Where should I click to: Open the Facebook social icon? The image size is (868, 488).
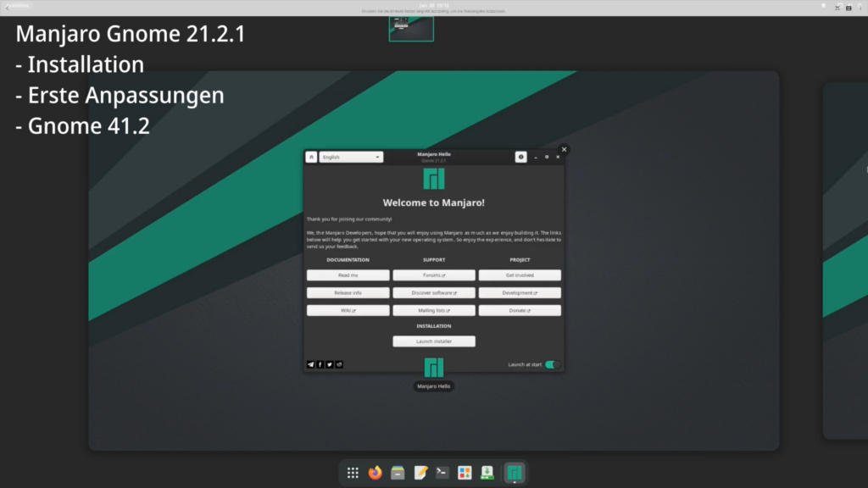320,364
